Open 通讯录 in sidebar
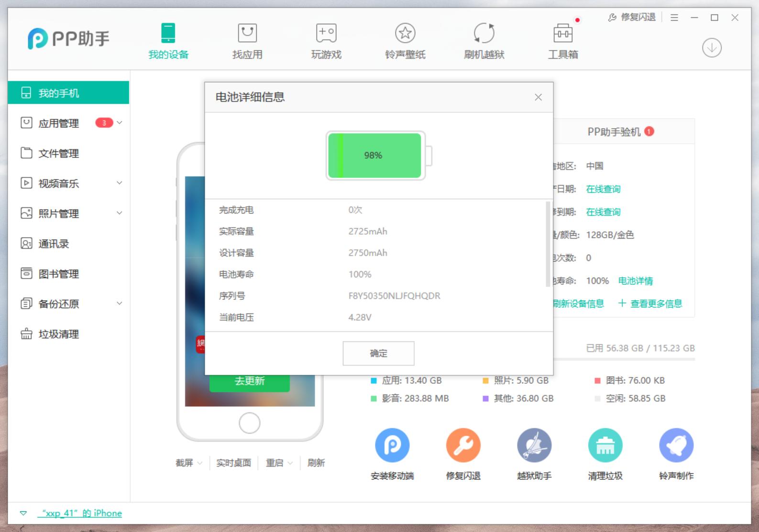 click(54, 244)
